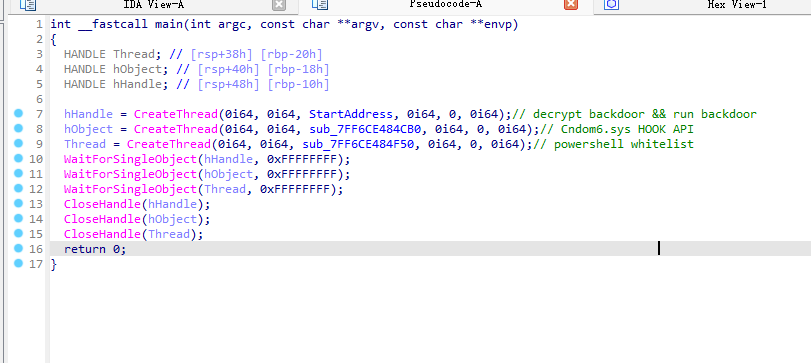Click WaitForSingleObject call with hObject
This screenshot has height=363, width=811.
point(131,174)
